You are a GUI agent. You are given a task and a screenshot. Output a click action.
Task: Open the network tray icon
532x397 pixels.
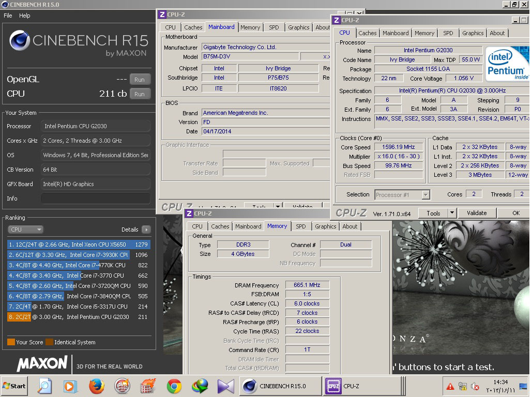462,386
